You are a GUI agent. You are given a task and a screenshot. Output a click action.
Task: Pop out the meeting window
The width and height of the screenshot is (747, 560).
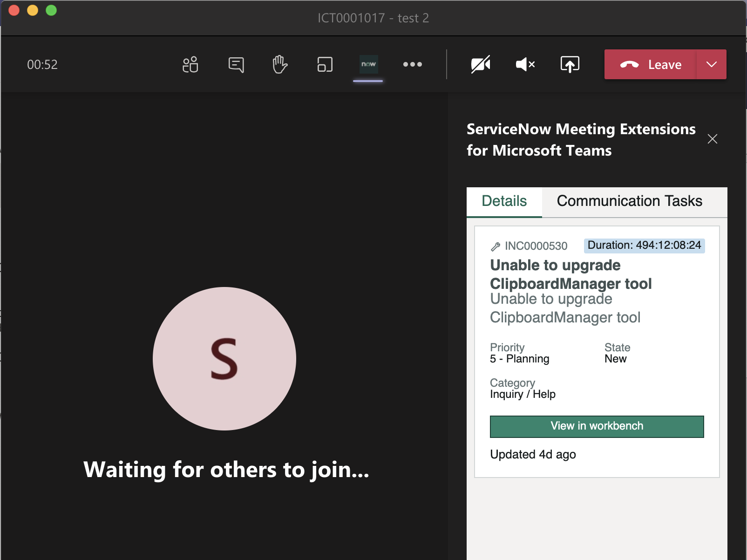(324, 65)
